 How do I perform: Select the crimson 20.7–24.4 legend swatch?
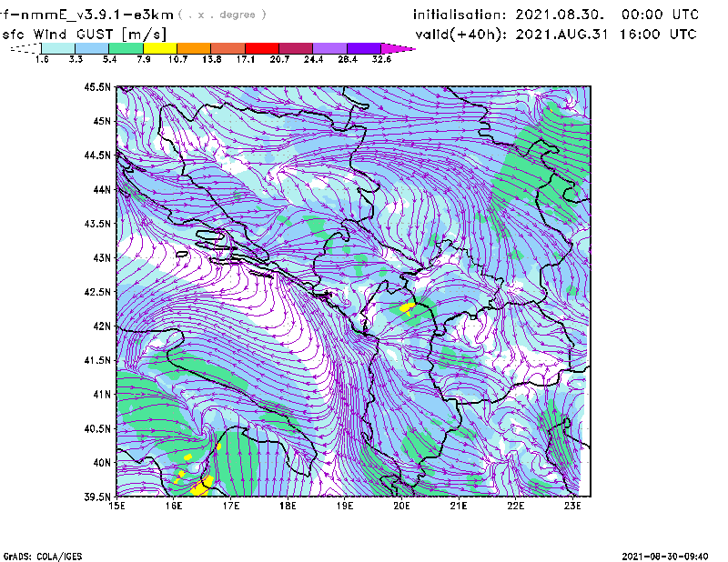pyautogui.click(x=296, y=48)
